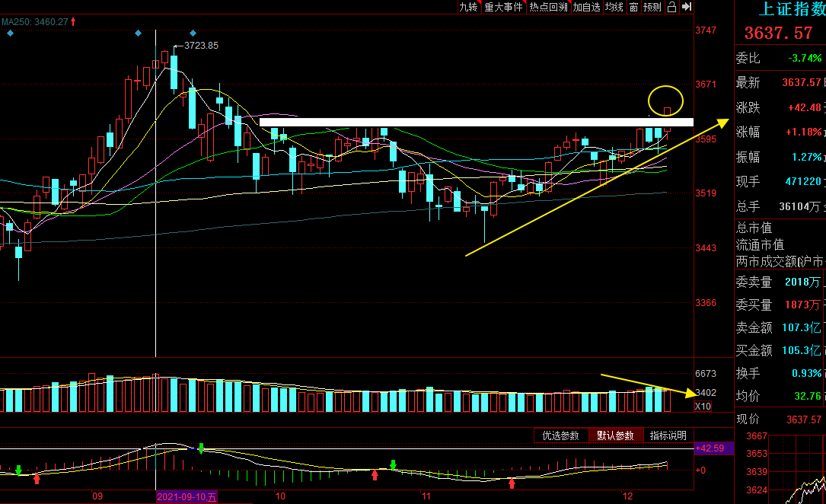826x504 pixels.
Task: Click the 3671 price axis label
Action: tap(706, 84)
